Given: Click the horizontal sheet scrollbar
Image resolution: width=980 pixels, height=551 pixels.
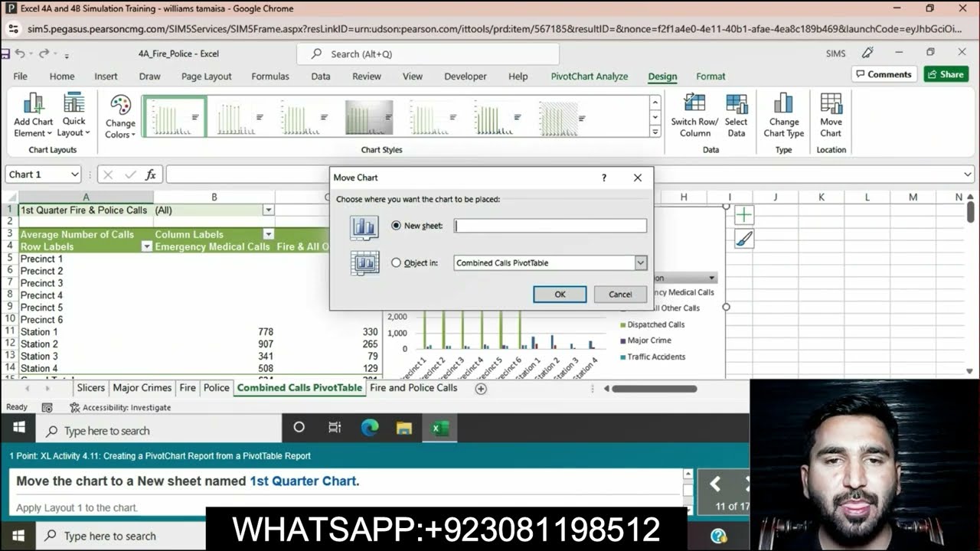Looking at the screenshot, I should [655, 389].
